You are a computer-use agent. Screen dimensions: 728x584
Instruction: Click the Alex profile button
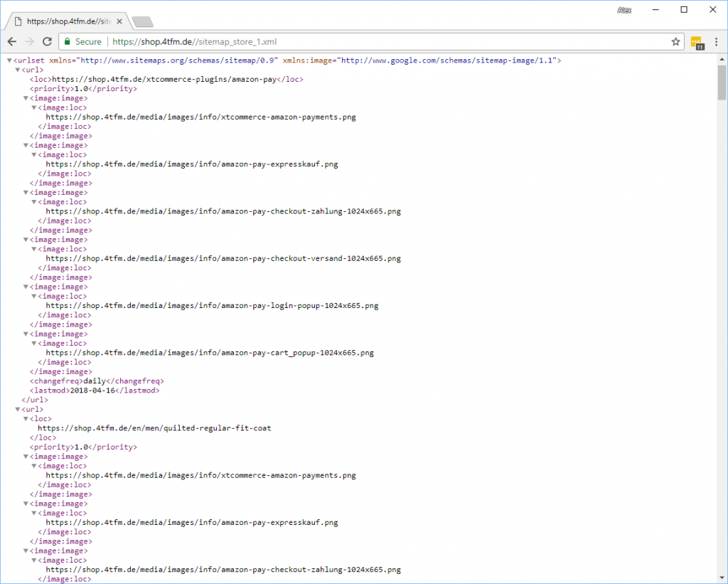click(x=623, y=9)
